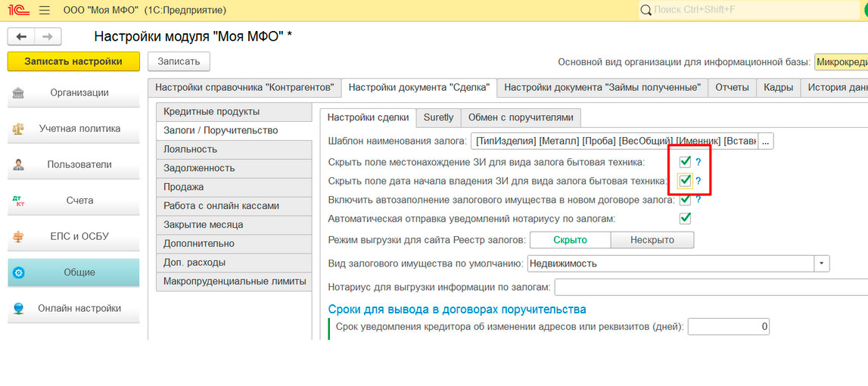The image size is (868, 386).
Task: Click Вид залогового имущества Недвижимость field
Action: pos(671,263)
